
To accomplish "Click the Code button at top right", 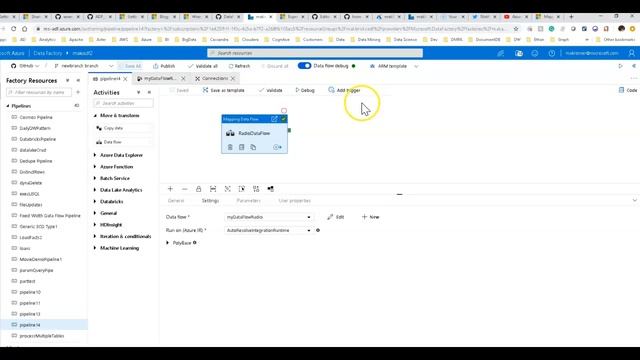I will 628,90.
